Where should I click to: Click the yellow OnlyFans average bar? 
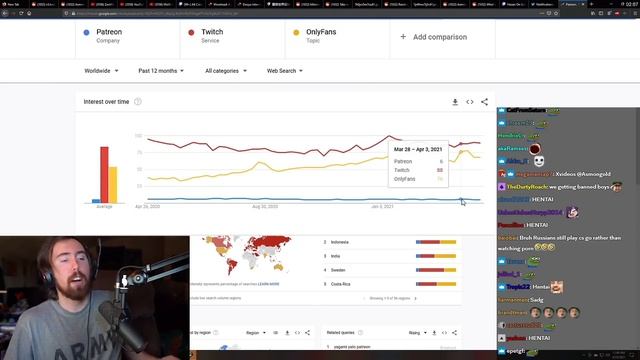(x=113, y=184)
